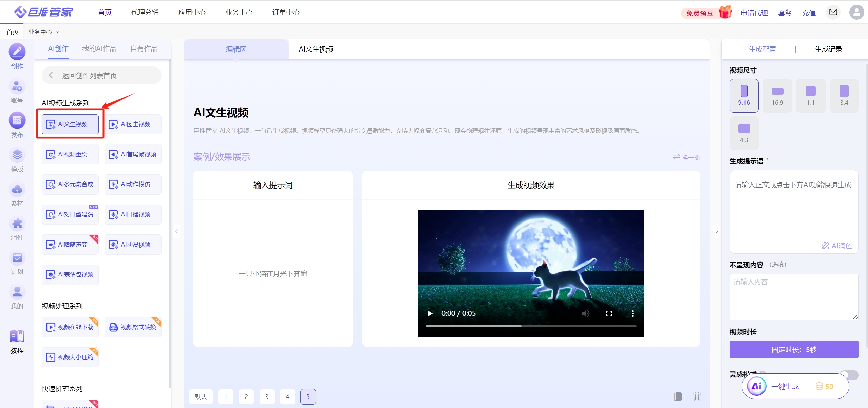
Task: Open the mail envelope icon
Action: [833, 12]
